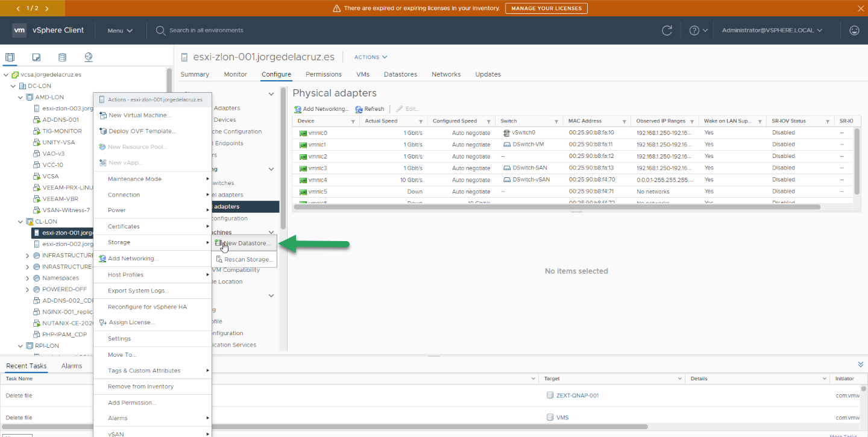868x437 pixels.
Task: Collapse the CL-LON cluster node
Action: [x=20, y=222]
